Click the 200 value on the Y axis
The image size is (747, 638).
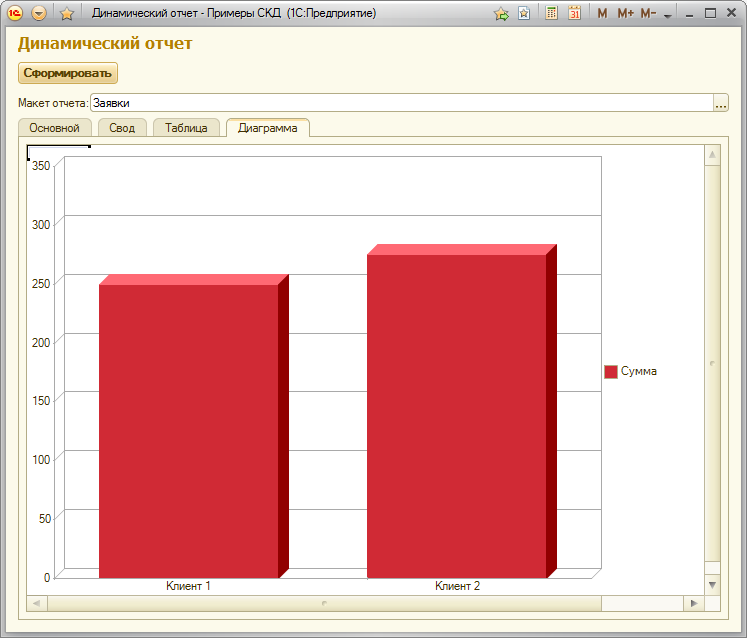pyautogui.click(x=41, y=342)
